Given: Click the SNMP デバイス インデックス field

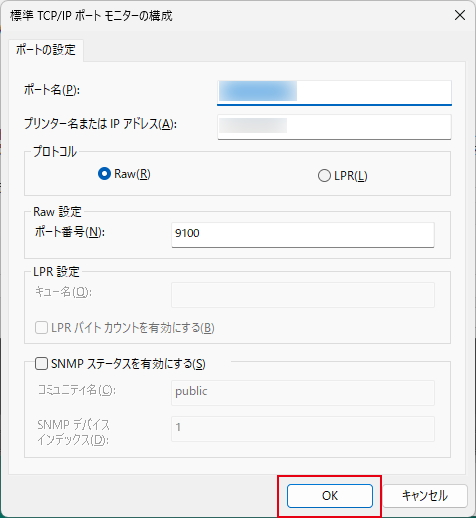Looking at the screenshot, I should pyautogui.click(x=303, y=429).
